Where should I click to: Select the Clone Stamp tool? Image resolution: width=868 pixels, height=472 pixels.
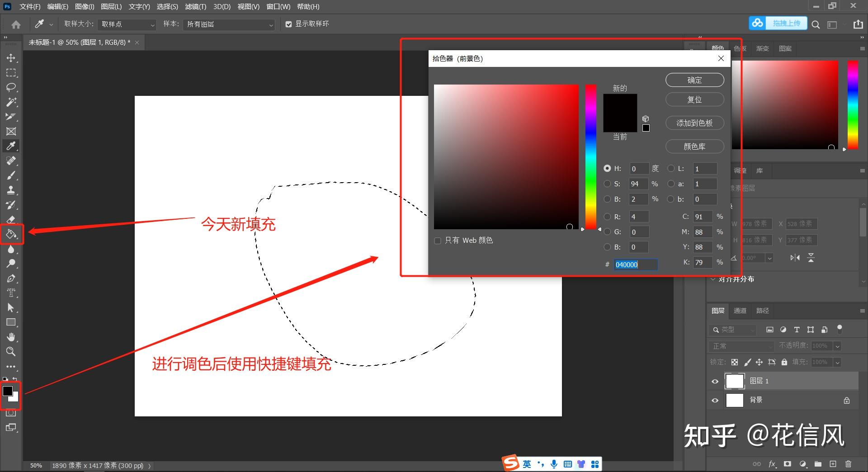click(11, 190)
